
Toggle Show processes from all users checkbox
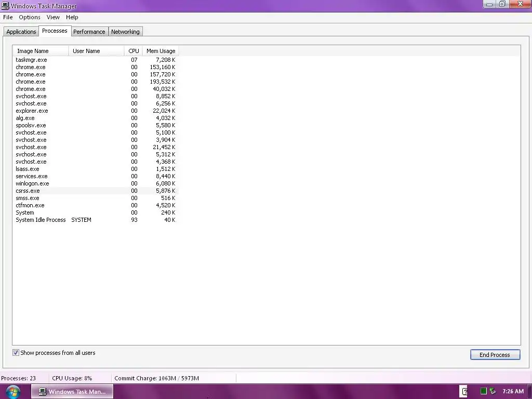(16, 353)
